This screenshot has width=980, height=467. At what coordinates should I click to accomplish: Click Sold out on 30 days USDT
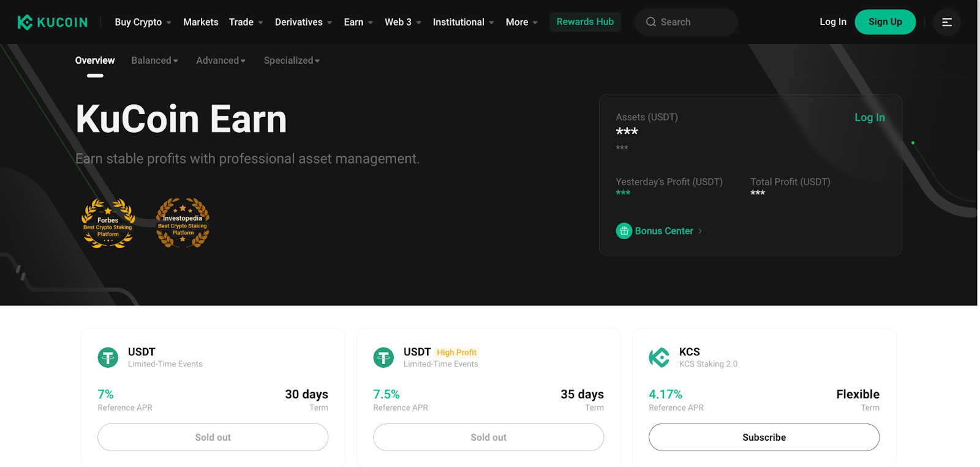tap(213, 438)
